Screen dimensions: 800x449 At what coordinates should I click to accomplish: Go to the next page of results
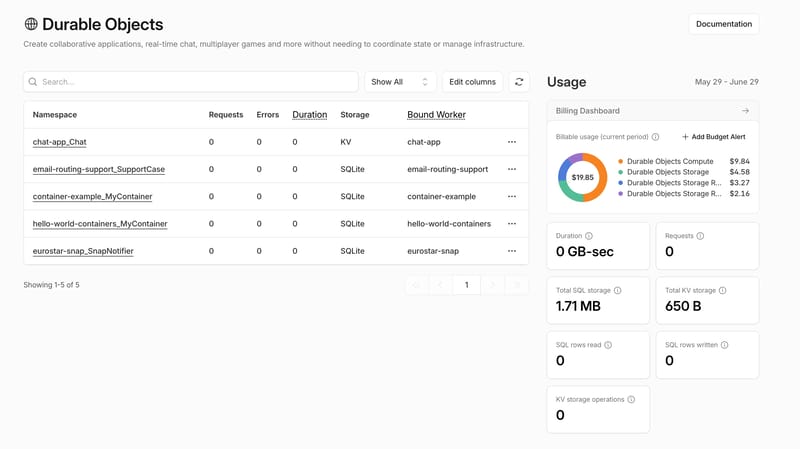[x=492, y=285]
